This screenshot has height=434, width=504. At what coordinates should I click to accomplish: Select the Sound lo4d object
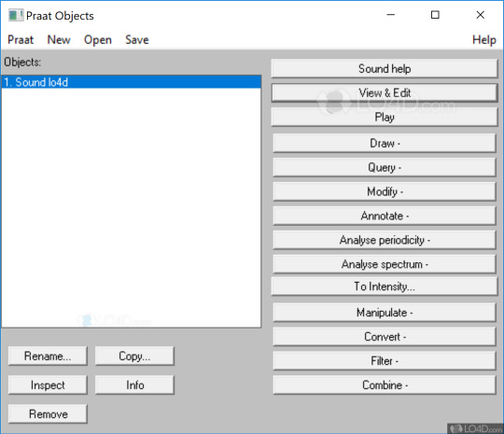(x=132, y=82)
